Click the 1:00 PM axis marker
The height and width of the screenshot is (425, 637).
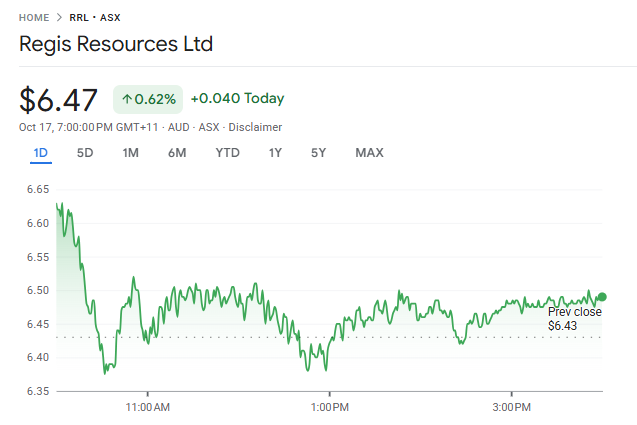pyautogui.click(x=329, y=407)
